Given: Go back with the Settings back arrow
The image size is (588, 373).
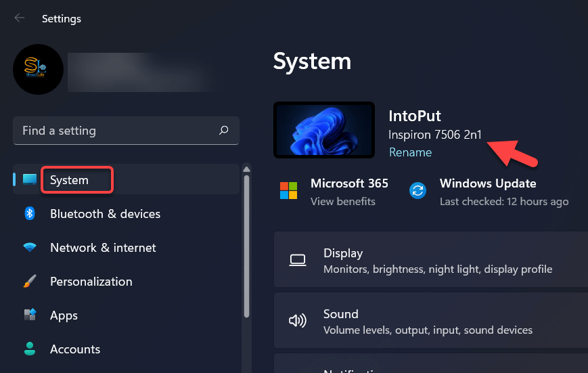Looking at the screenshot, I should (x=20, y=18).
